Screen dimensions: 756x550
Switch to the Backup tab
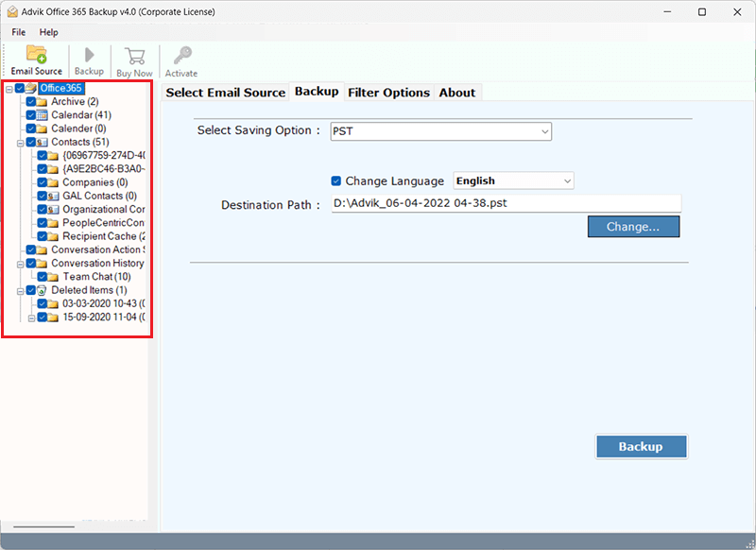click(317, 92)
